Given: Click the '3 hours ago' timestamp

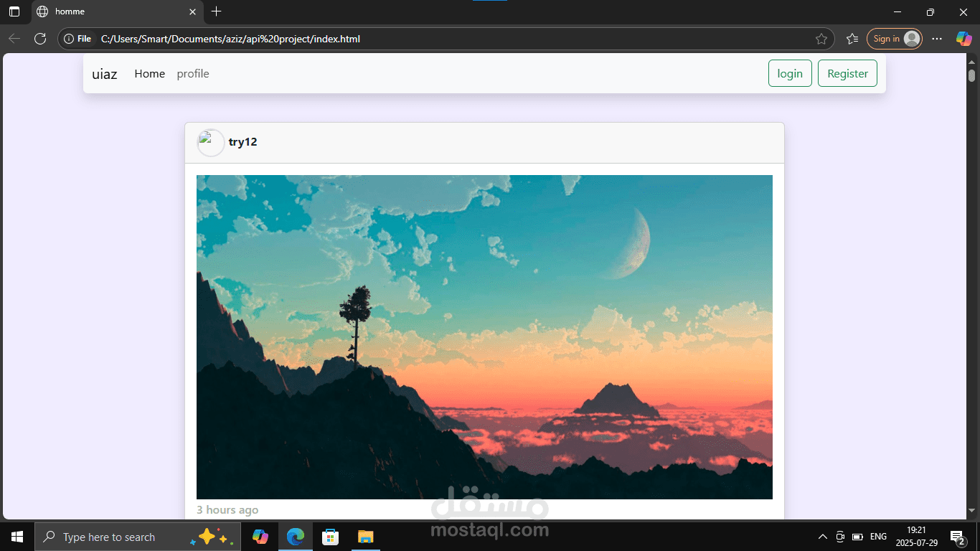Looking at the screenshot, I should (x=227, y=510).
